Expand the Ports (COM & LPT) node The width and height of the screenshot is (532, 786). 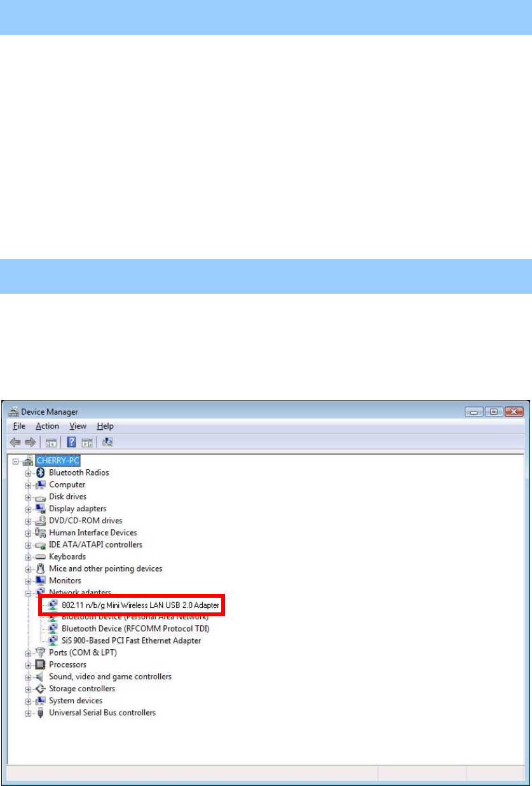[28, 653]
